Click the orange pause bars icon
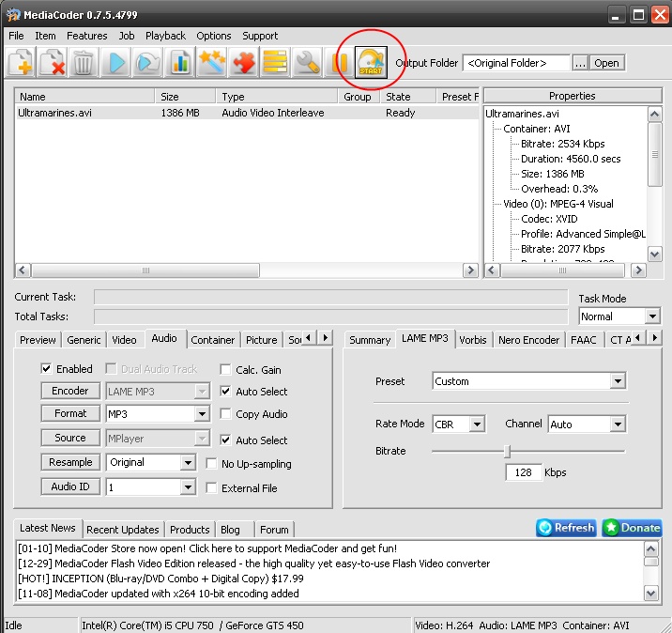The height and width of the screenshot is (633, 672). [x=339, y=63]
